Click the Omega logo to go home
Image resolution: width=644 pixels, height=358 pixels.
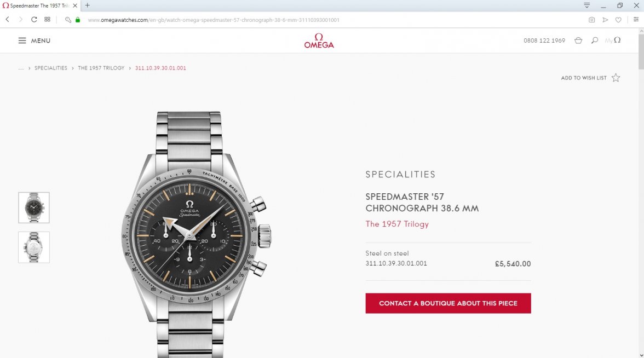[x=319, y=41]
